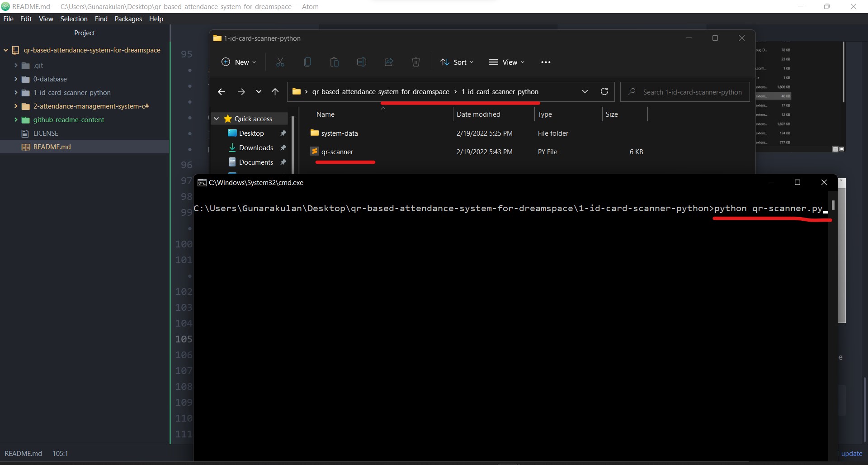Viewport: 868px width, 465px height.
Task: Open Documents in Explorer Quick access
Action: point(256,162)
